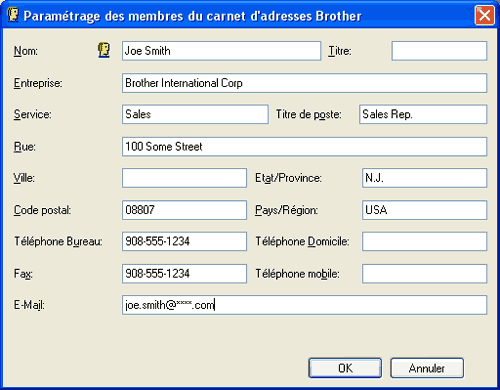Click the Téléphone Bureau field
The width and height of the screenshot is (500, 390).
pyautogui.click(x=184, y=241)
